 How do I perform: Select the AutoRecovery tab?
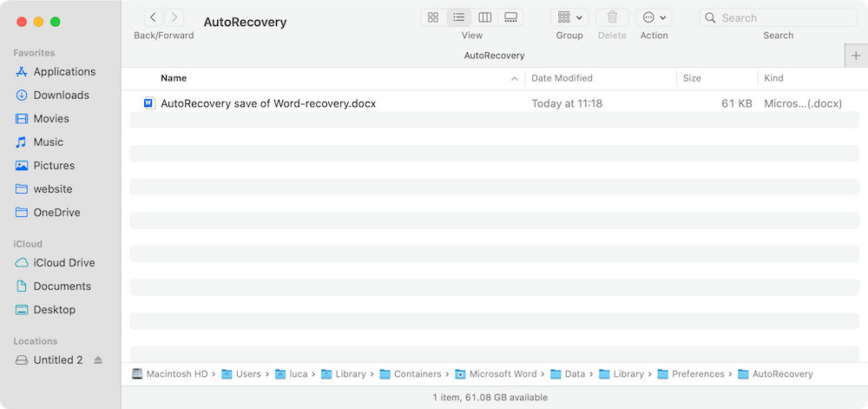tap(494, 56)
